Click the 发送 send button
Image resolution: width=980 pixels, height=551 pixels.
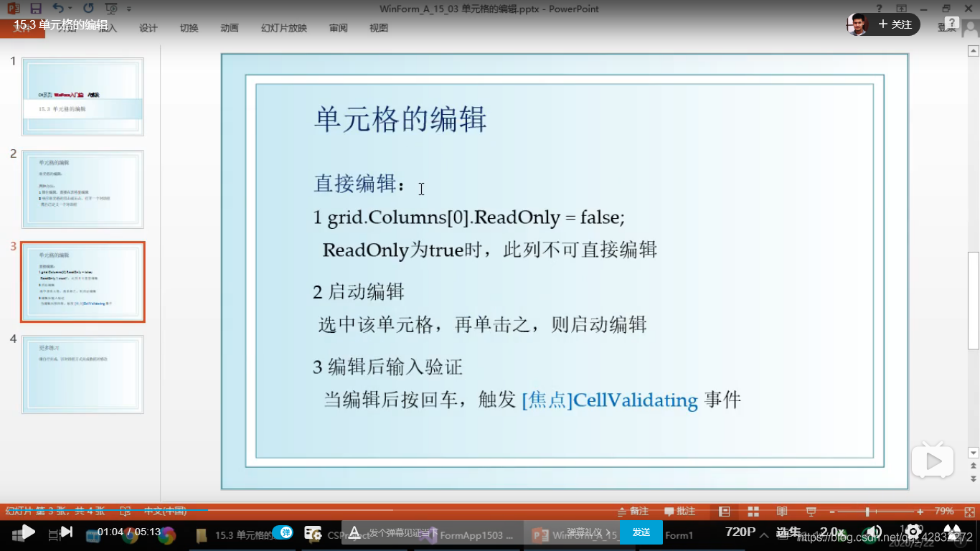(x=641, y=532)
